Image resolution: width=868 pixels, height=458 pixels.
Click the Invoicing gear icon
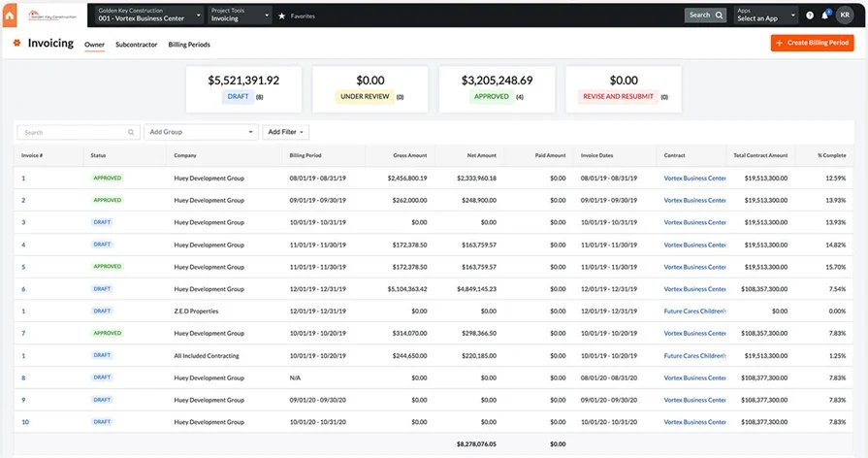tap(16, 43)
